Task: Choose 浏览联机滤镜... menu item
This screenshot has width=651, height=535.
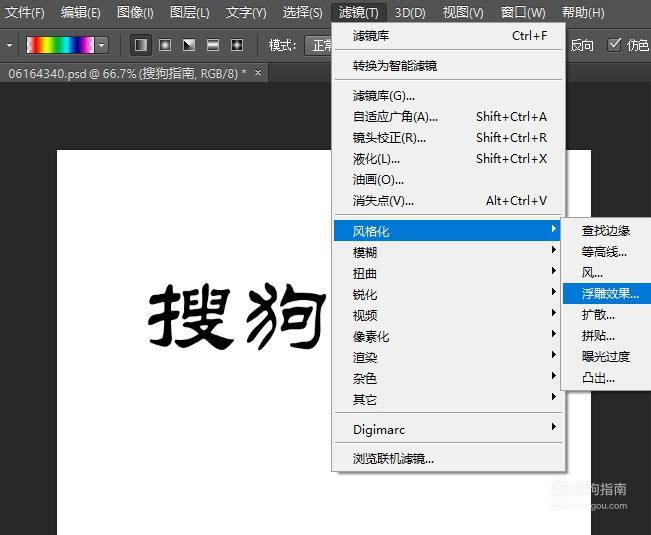Action: pos(448,459)
